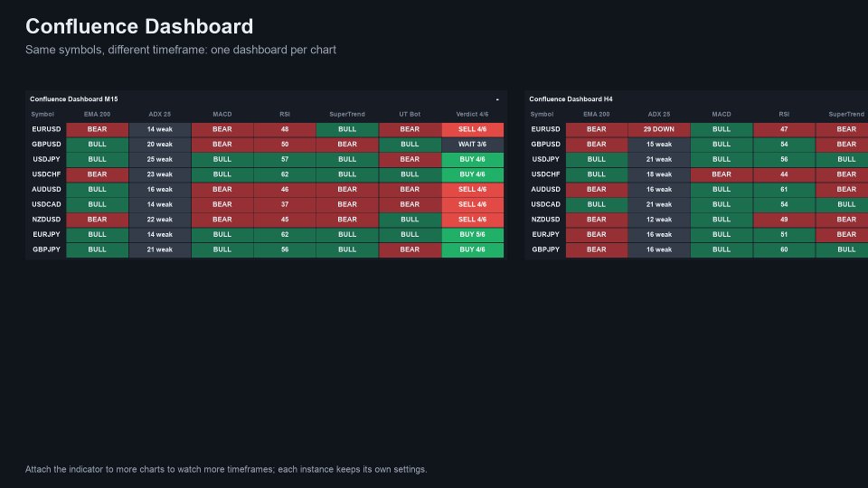Click H4 USDJPY EMA 200 BULL cell
The width and height of the screenshot is (868, 488).
click(x=596, y=159)
